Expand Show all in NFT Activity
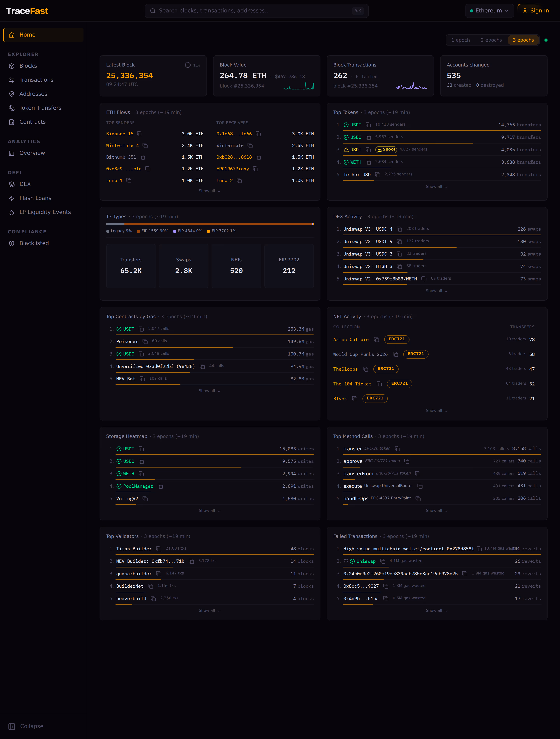 point(437,411)
